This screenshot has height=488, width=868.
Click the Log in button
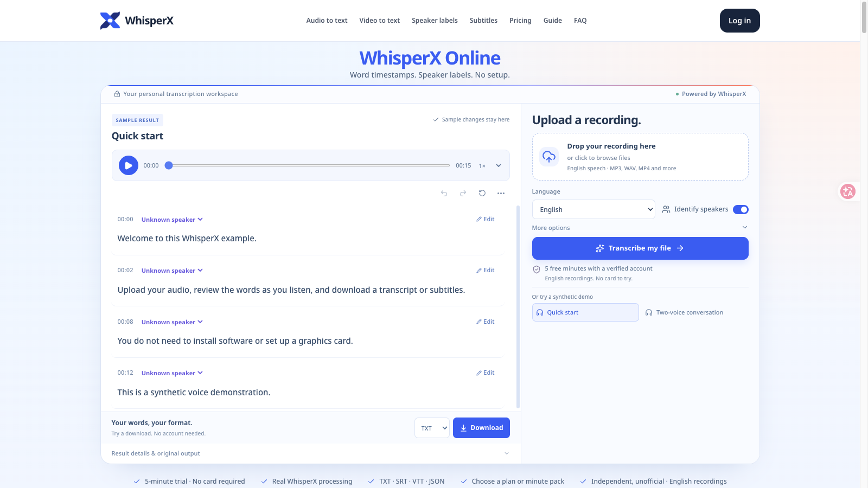point(740,21)
